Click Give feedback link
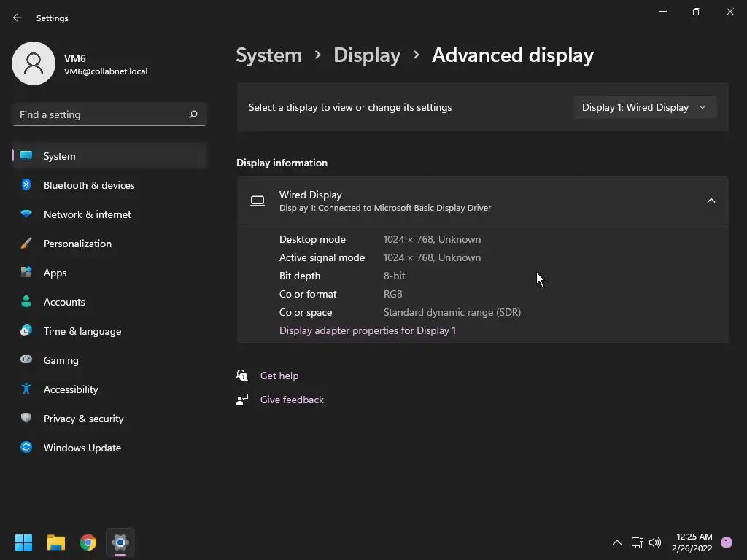This screenshot has height=560, width=747. click(292, 400)
